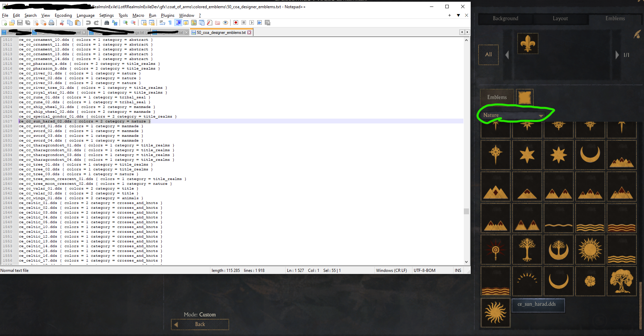
Task: Click previous emblem page arrow
Action: point(507,55)
